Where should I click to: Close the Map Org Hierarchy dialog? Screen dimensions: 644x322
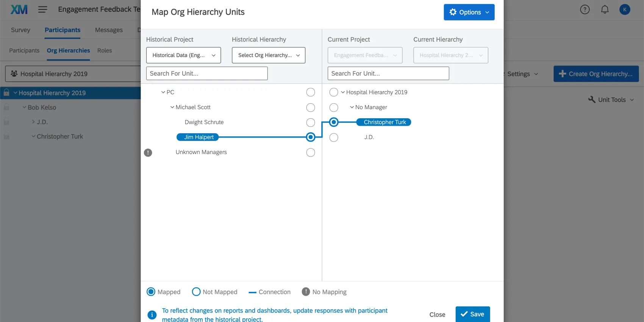point(437,314)
